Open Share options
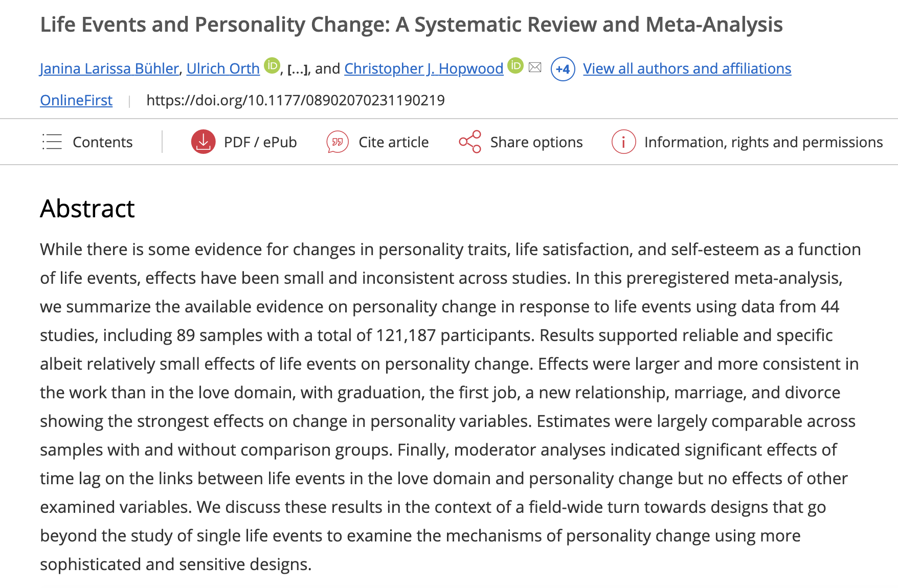The width and height of the screenshot is (898, 588). (536, 142)
